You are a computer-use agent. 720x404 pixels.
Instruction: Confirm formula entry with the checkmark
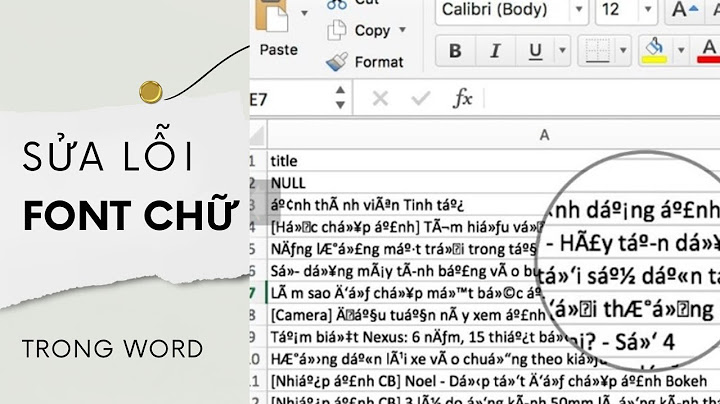click(420, 98)
